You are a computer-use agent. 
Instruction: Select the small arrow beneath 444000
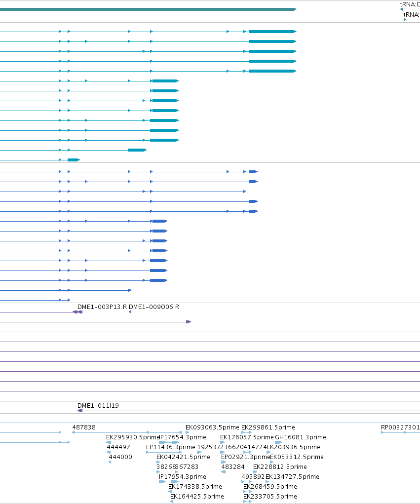pyautogui.click(x=110, y=462)
